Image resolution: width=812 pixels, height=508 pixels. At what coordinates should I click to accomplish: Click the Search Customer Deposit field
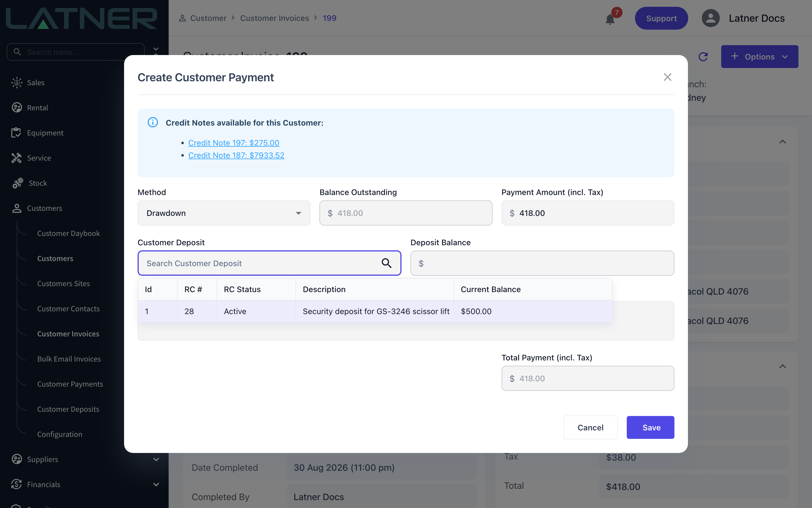[269, 263]
